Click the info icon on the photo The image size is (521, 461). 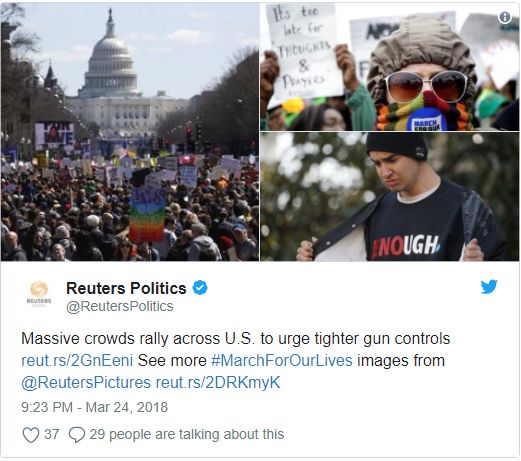click(x=505, y=17)
